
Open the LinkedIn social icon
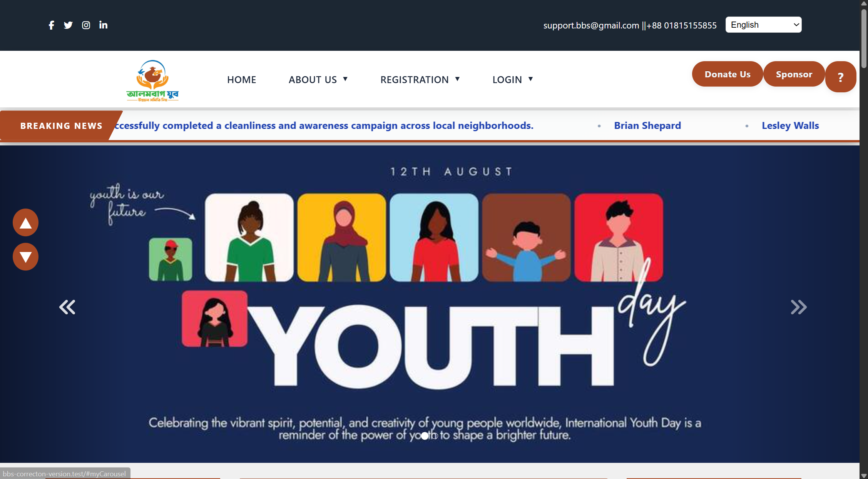click(x=103, y=25)
